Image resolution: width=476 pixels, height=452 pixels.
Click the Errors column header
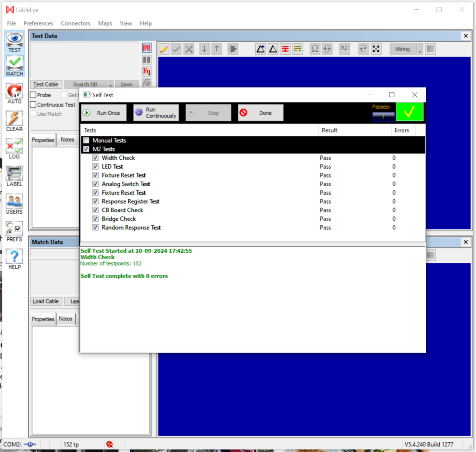click(x=403, y=130)
